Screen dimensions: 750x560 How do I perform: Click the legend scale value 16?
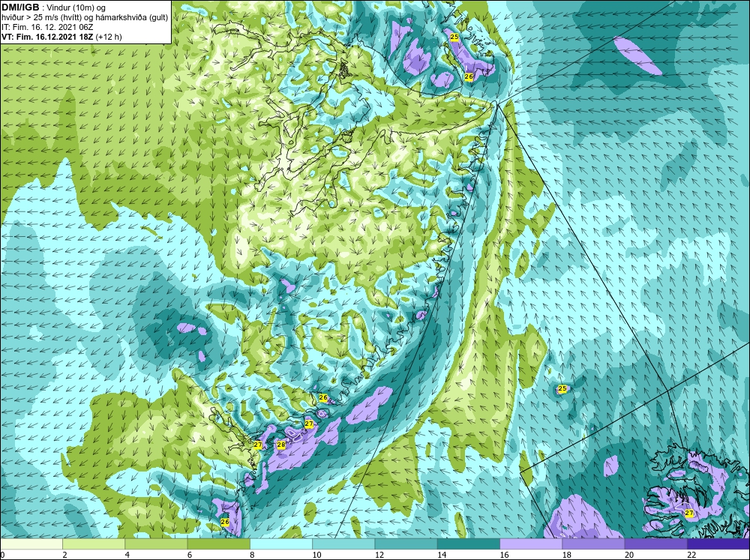pyautogui.click(x=504, y=555)
